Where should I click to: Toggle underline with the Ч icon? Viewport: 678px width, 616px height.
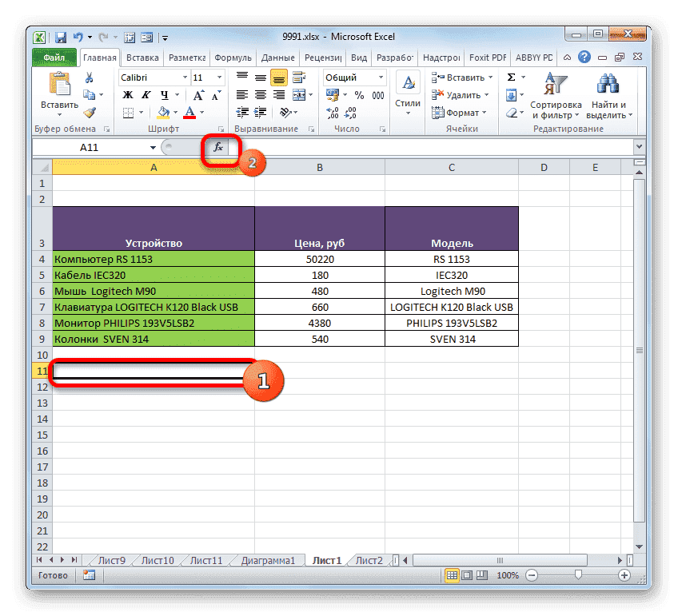click(x=163, y=94)
